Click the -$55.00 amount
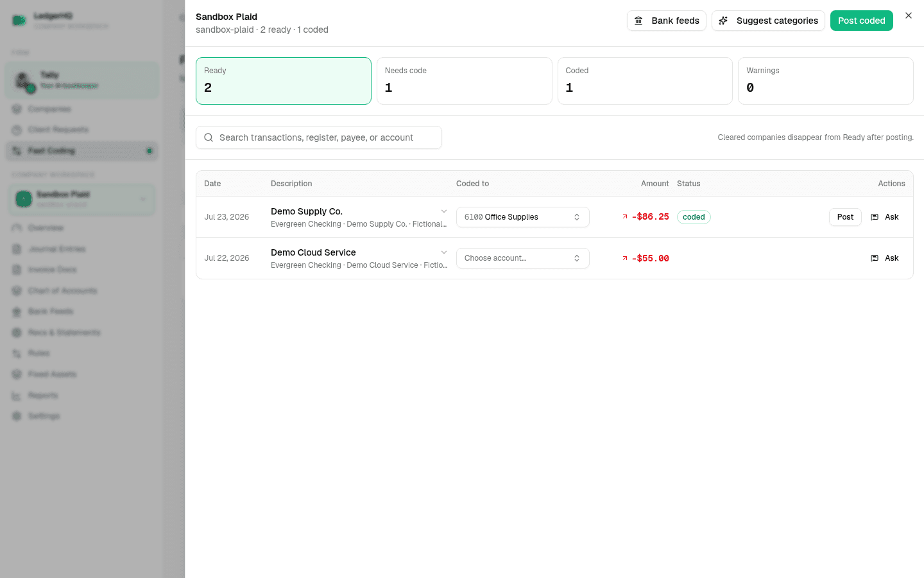The width and height of the screenshot is (924, 578). click(x=650, y=258)
